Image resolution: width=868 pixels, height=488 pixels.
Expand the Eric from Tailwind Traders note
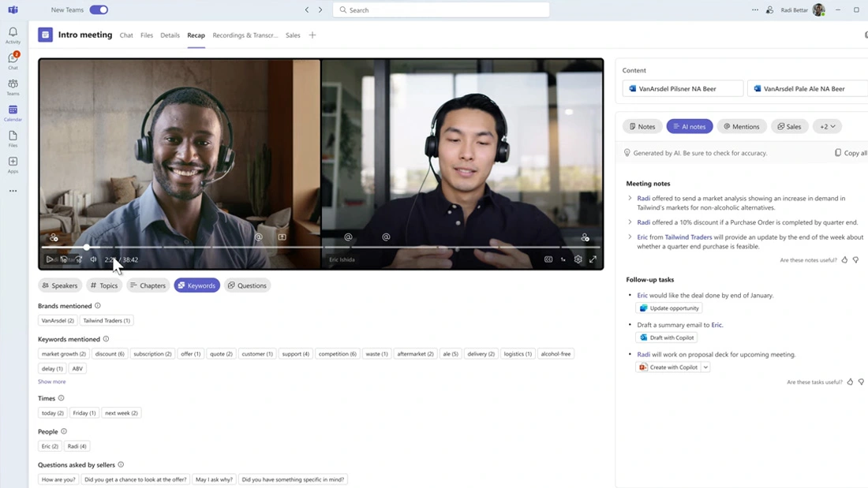(x=630, y=237)
